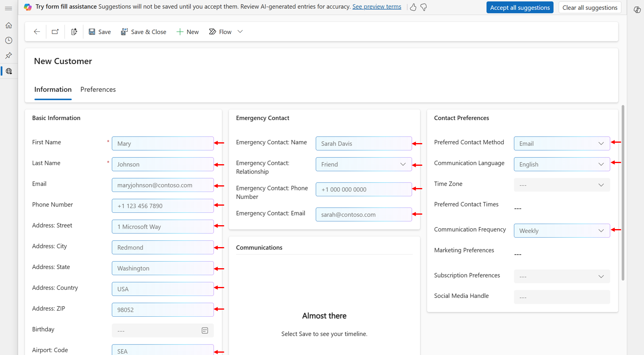Open Pinned items via the pin icon
Screen dimensions: 644x355
9,56
